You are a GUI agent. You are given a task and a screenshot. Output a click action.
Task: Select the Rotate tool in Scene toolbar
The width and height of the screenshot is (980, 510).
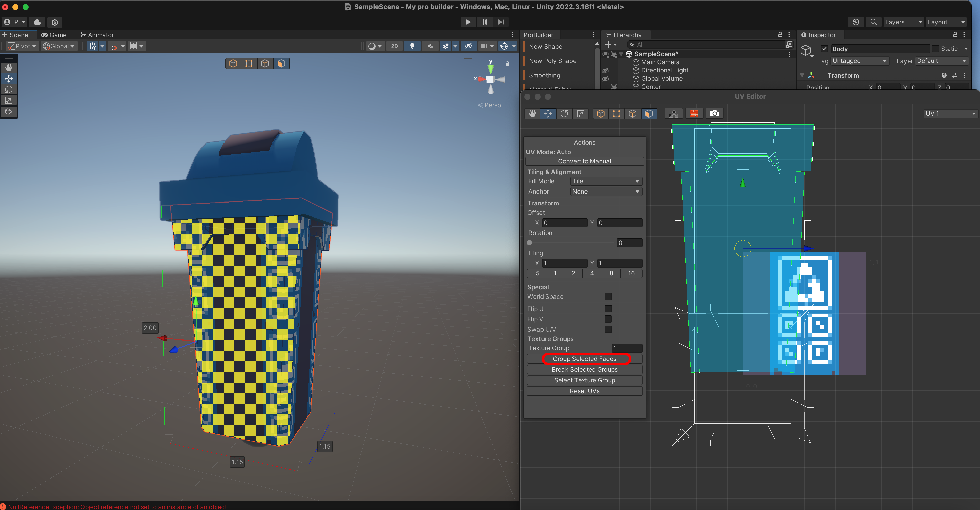point(9,89)
